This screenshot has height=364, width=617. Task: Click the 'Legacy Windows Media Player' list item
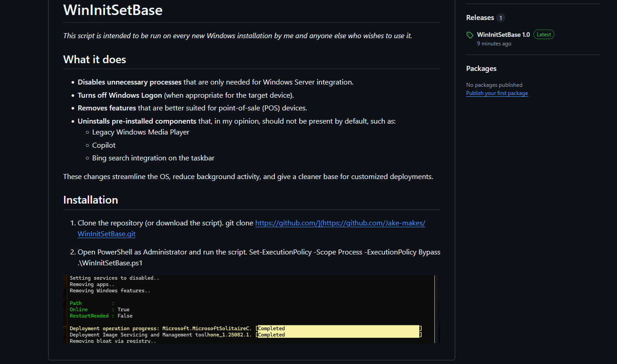pyautogui.click(x=140, y=132)
